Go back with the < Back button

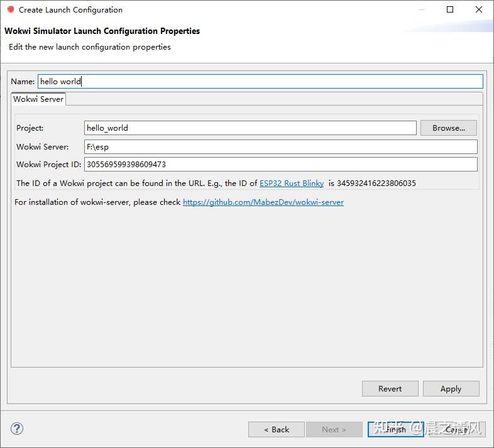[x=277, y=429]
